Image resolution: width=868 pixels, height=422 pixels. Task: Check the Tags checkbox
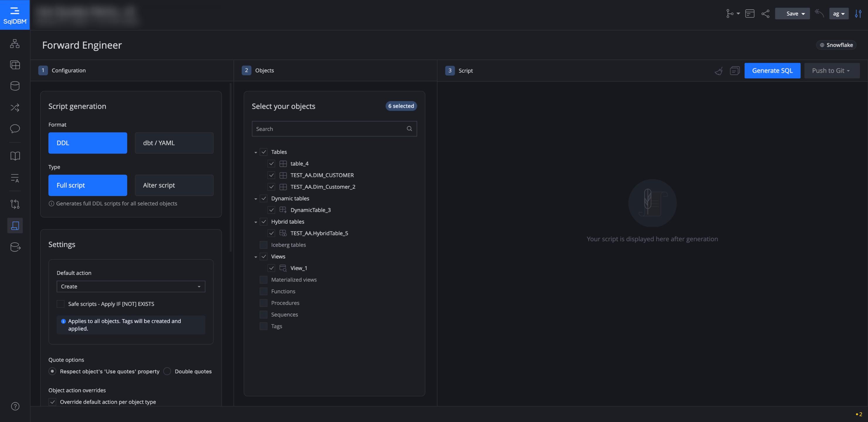click(x=263, y=326)
